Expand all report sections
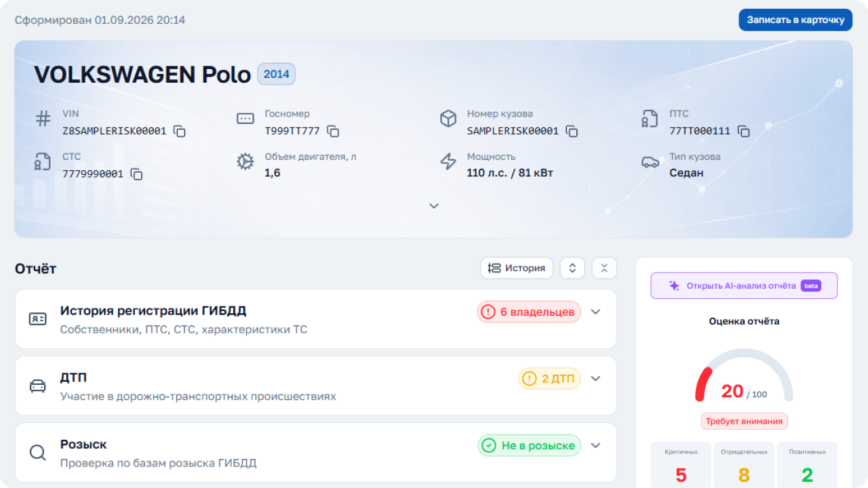The height and width of the screenshot is (488, 868). tap(572, 268)
